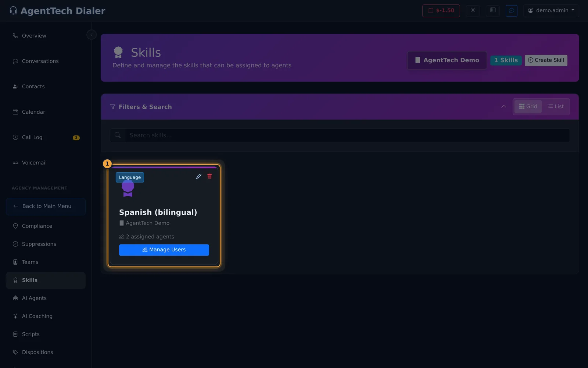Delete the Spanish (bilingual) skill with trash icon
The height and width of the screenshot is (368, 588).
[209, 176]
